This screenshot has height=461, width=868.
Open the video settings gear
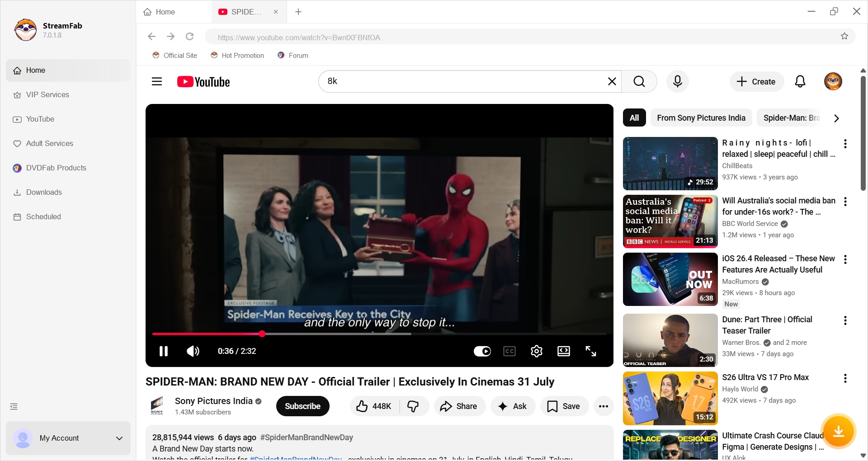[536, 351]
